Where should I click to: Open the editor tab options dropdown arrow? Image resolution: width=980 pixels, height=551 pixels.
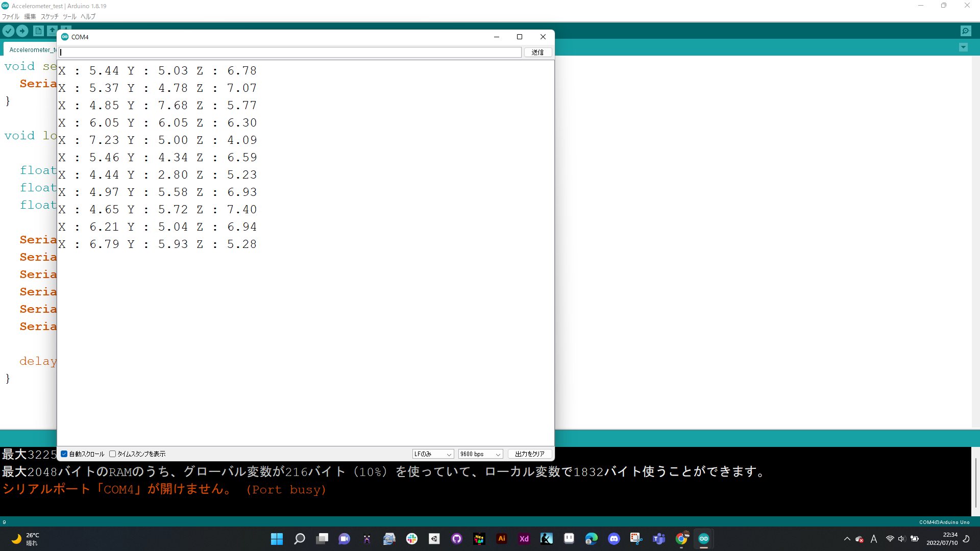963,47
